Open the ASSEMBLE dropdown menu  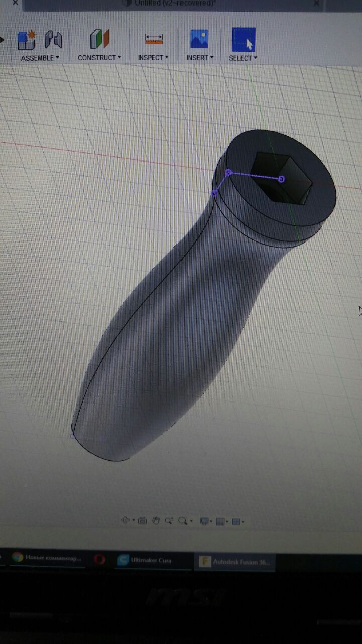tap(40, 58)
